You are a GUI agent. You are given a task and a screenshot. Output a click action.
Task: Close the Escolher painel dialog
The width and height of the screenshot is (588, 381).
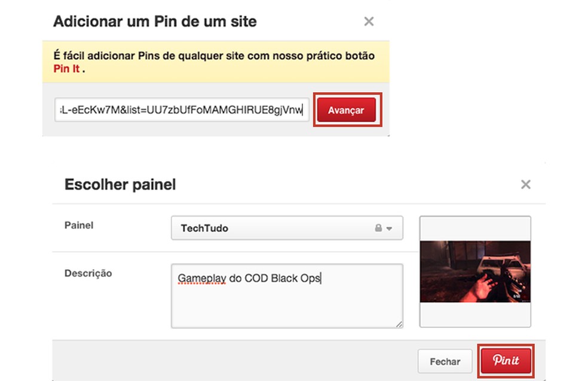(525, 184)
